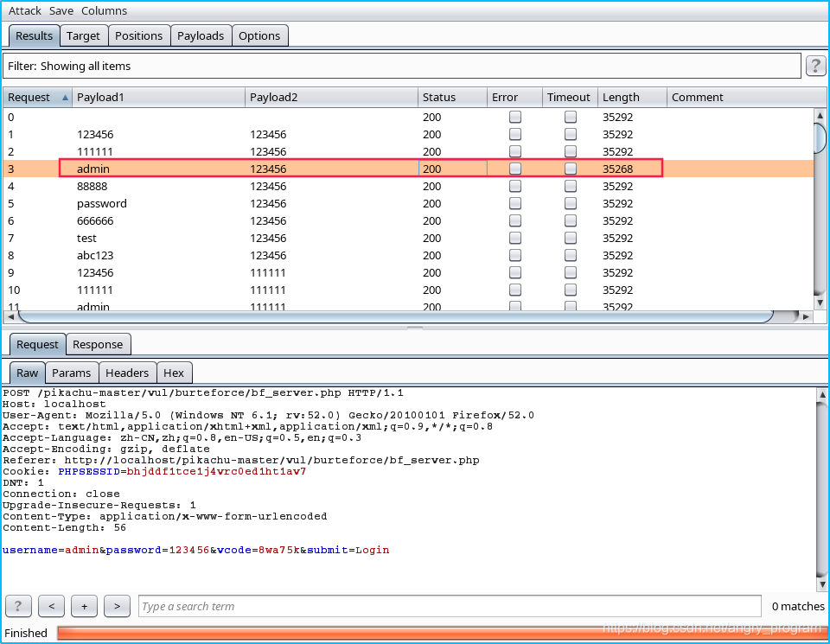Viewport: 830px width, 644px height.
Task: Sort by Status column header
Action: pos(452,97)
